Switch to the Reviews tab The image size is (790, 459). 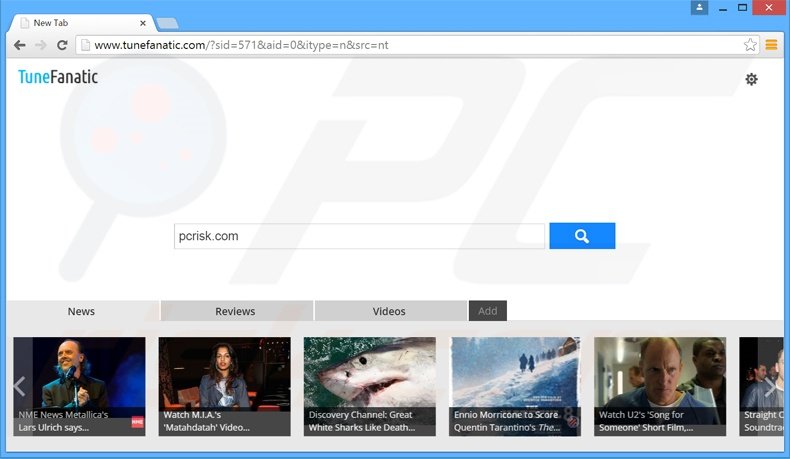tap(235, 311)
